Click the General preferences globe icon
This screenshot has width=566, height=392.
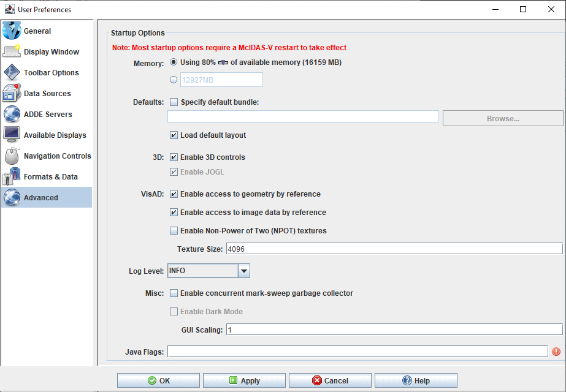click(x=12, y=30)
